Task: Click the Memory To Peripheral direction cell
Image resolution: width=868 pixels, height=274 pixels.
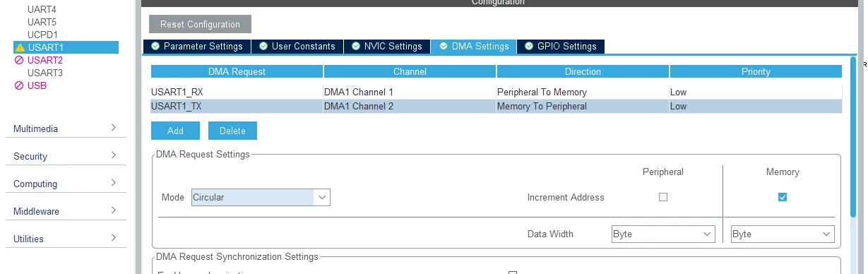Action: click(583, 107)
